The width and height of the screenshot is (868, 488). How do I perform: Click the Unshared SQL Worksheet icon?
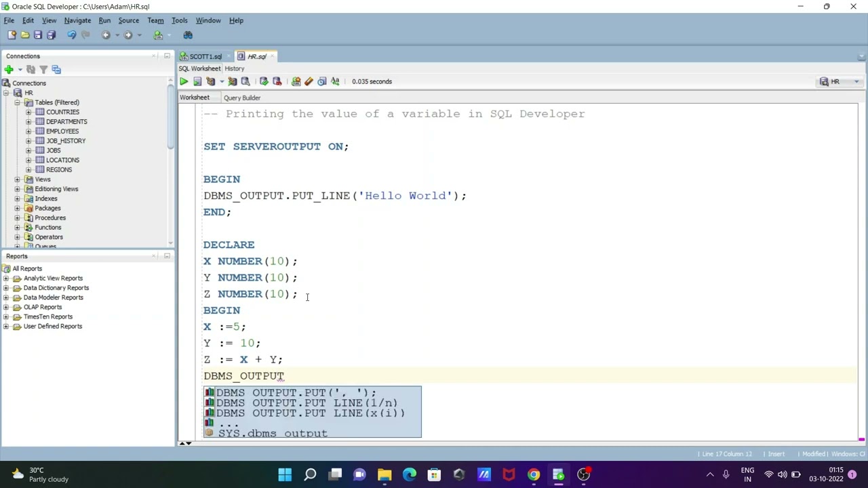coord(296,81)
